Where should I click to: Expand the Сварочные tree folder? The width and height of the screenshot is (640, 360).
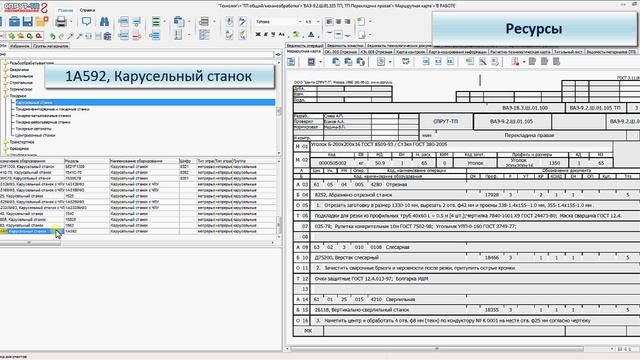[x=6, y=70]
